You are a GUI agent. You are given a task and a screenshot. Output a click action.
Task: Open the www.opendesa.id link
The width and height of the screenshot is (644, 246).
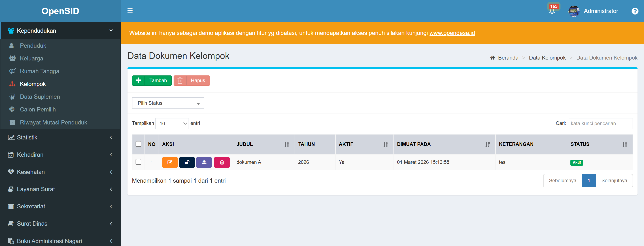coord(452,33)
